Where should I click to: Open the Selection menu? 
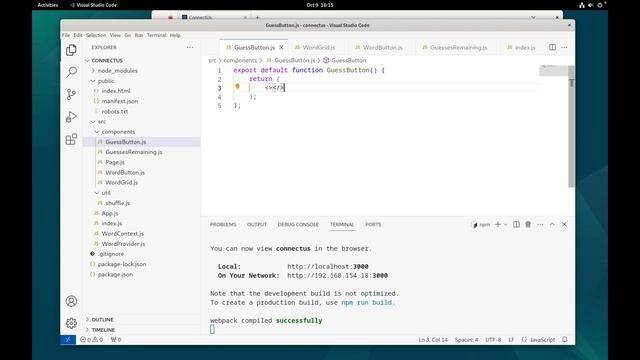tap(96, 36)
